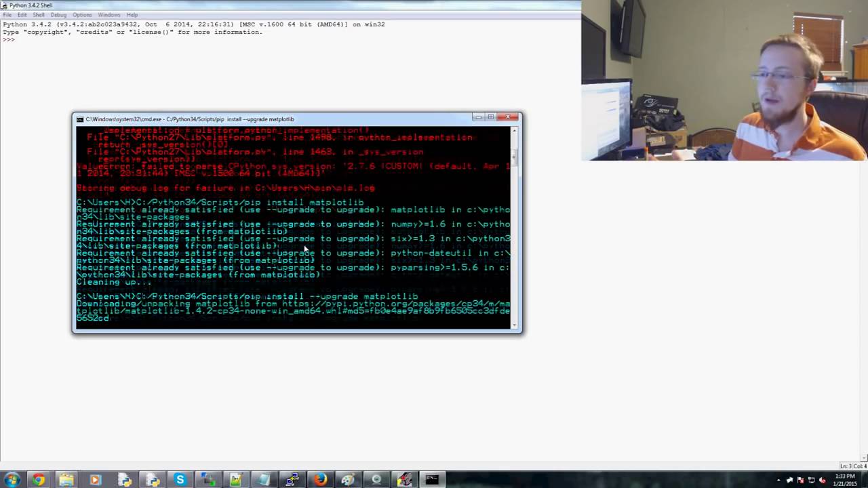
Task: Maximize the cmd.exe window
Action: click(x=491, y=117)
